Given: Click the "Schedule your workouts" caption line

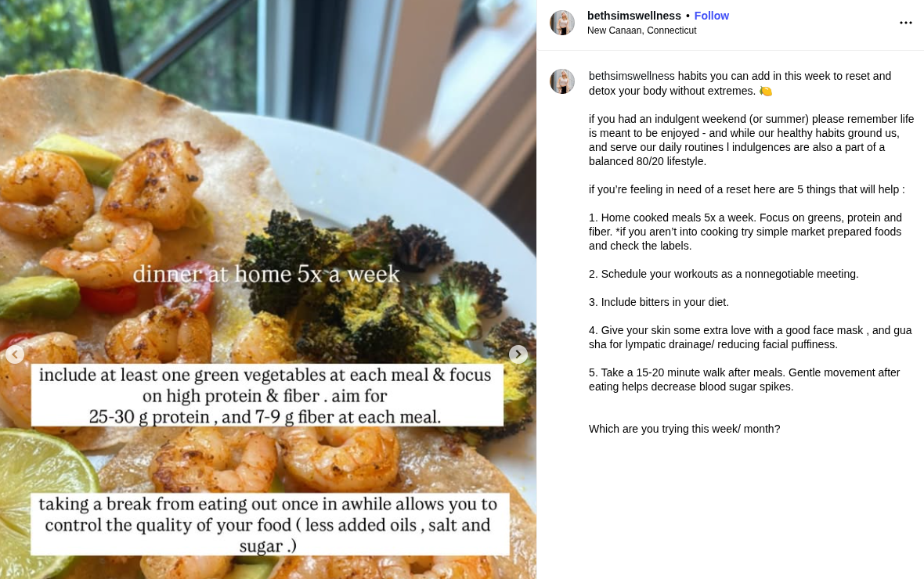Looking at the screenshot, I should [724, 275].
